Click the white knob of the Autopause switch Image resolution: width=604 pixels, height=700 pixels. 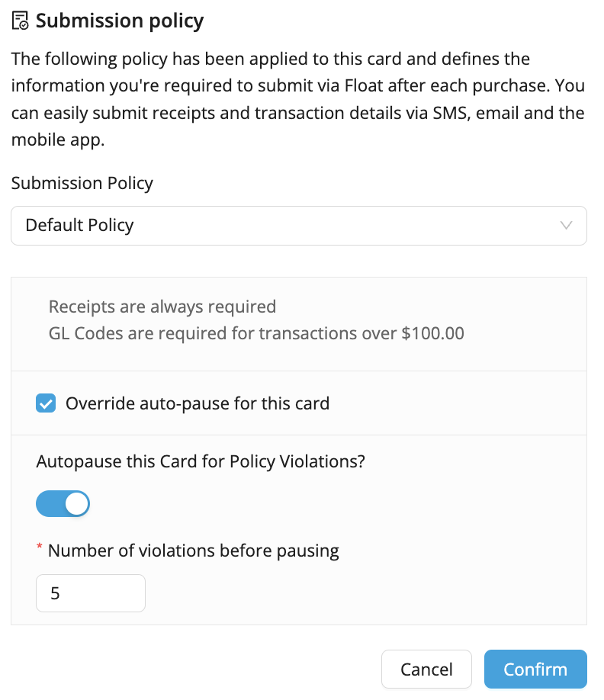(77, 503)
